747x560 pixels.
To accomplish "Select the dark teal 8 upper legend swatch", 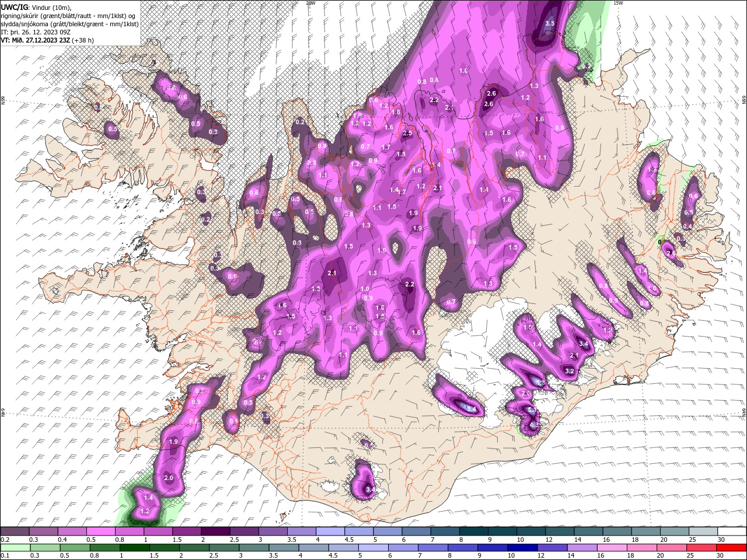I will coord(473,531).
